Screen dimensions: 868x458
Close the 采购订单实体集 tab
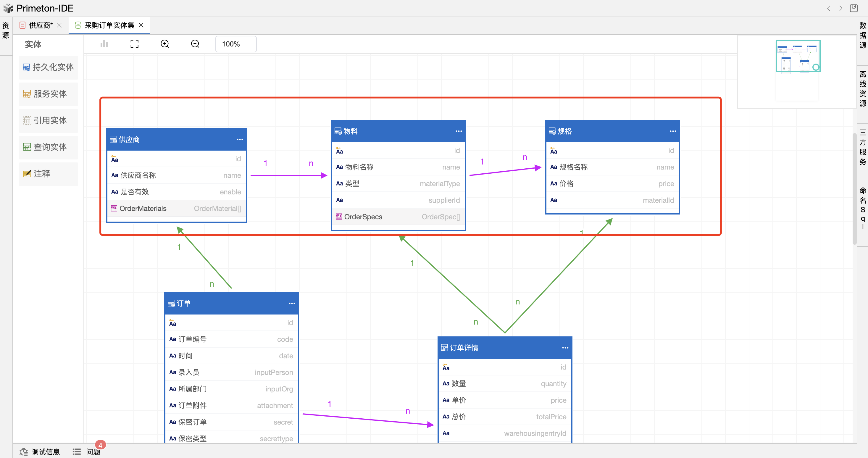141,25
